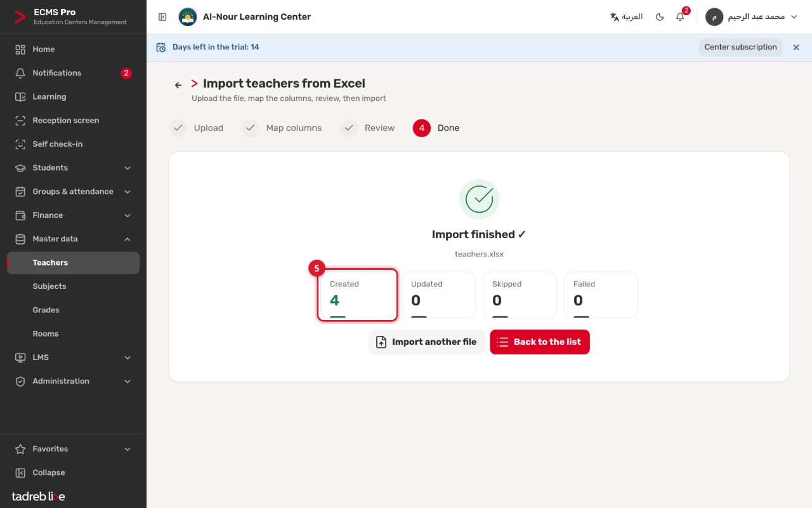Screen dimensions: 812x508
Task: Select Teachers in sidebar
Action: [x=74, y=263]
